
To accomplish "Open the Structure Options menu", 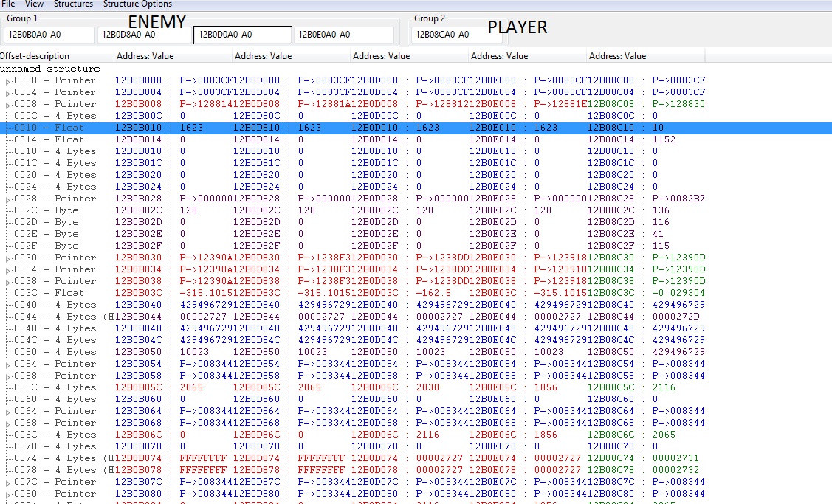I will (137, 4).
